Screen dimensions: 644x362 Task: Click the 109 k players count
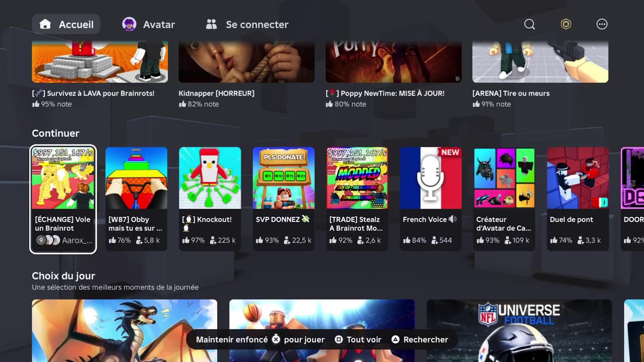(x=517, y=240)
